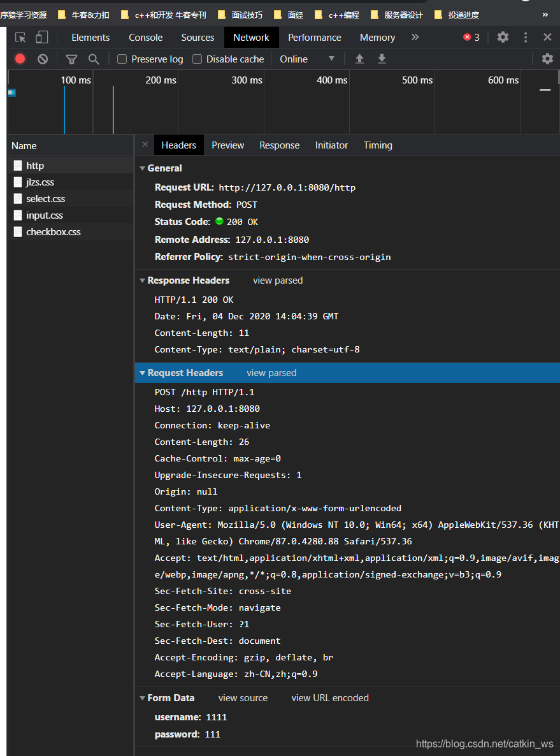560x756 pixels.
Task: Click the Request URL value text
Action: [287, 187]
